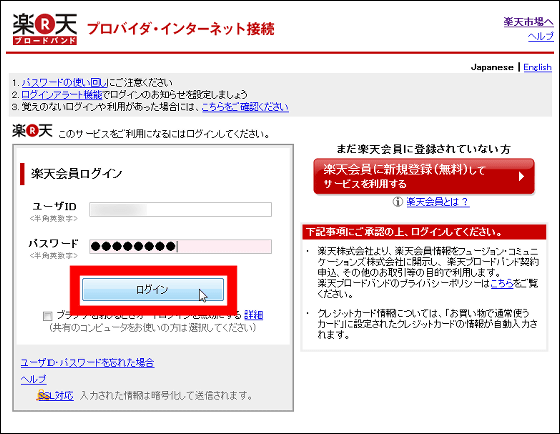Image resolution: width=560 pixels, height=434 pixels.
Task: Open the 詳細 link next to checkbox
Action: click(x=254, y=315)
